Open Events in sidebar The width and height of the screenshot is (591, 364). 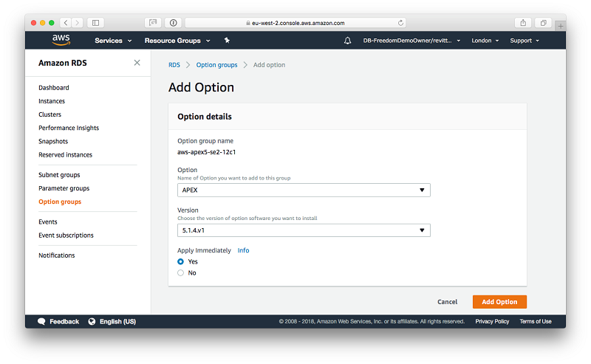click(48, 222)
